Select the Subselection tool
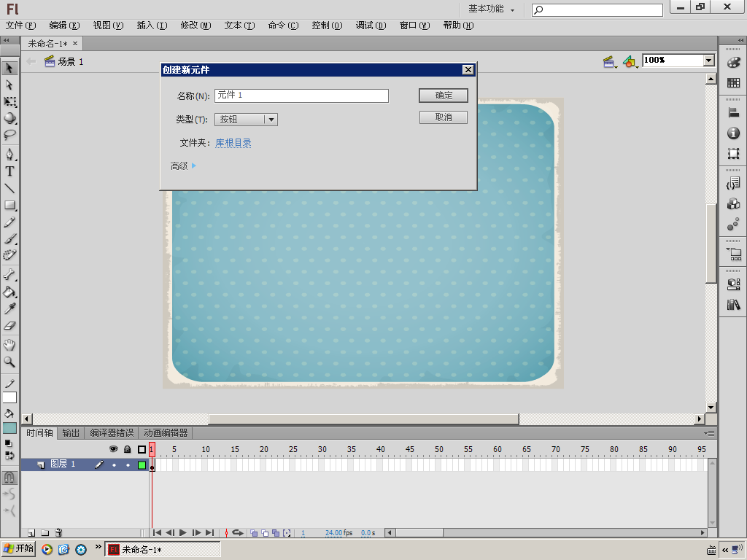Viewport: 747px width, 560px height. [9, 85]
